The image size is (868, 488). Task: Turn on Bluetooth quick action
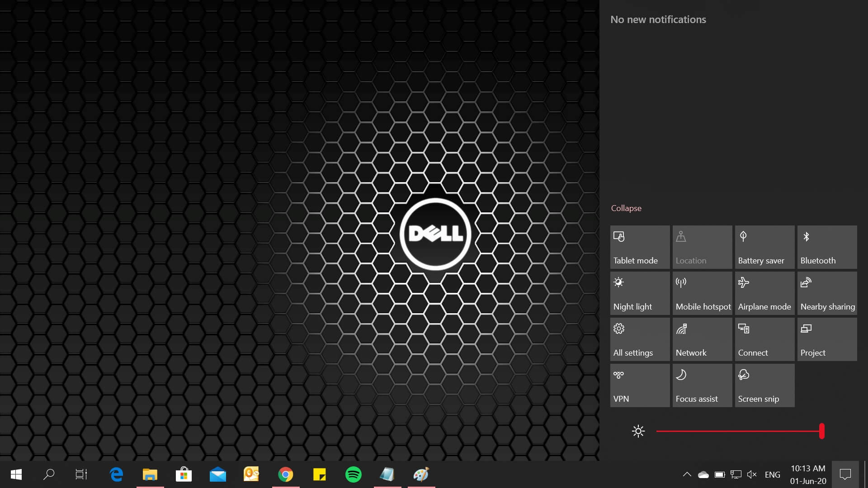(827, 247)
